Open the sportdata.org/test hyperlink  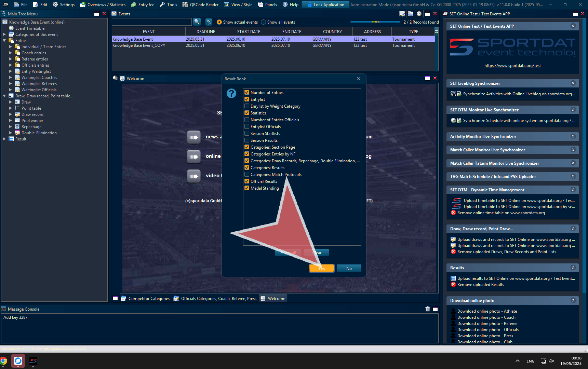(512, 66)
